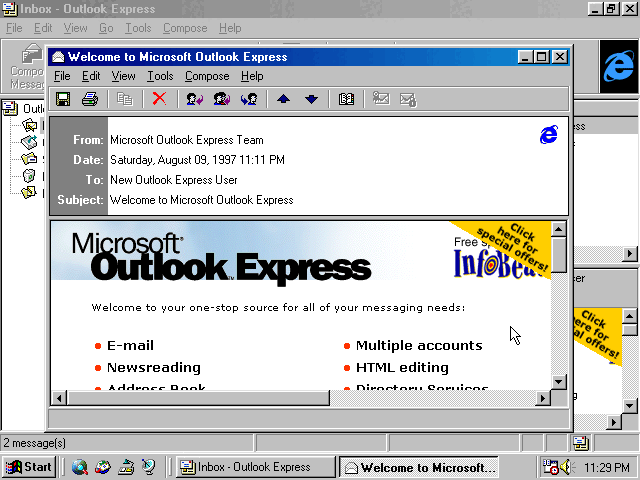This screenshot has width=640, height=480.
Task: Click Show Desktop icon in Quick Launch
Action: point(126,467)
